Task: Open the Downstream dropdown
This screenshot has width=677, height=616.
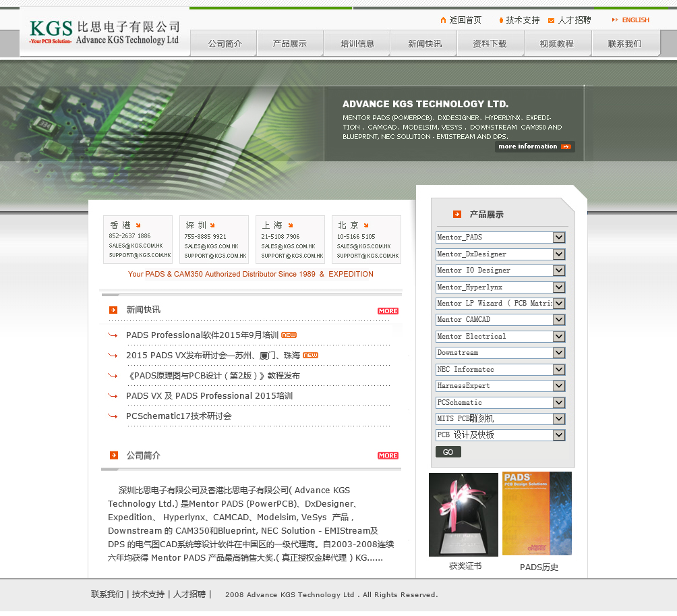Action: [500, 353]
